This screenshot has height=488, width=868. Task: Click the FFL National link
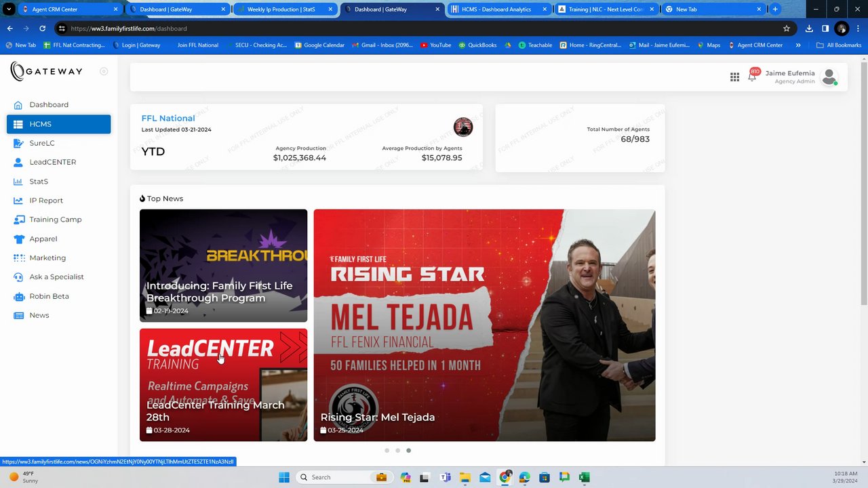pos(168,118)
